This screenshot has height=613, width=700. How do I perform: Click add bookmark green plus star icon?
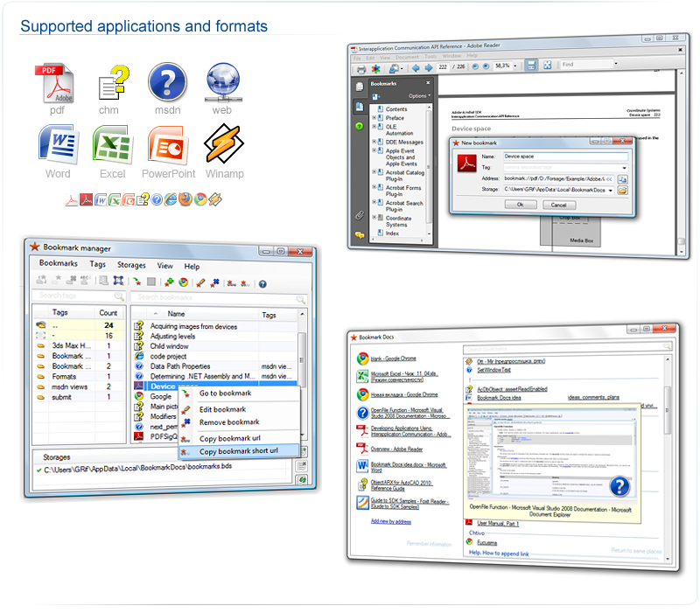(x=169, y=282)
